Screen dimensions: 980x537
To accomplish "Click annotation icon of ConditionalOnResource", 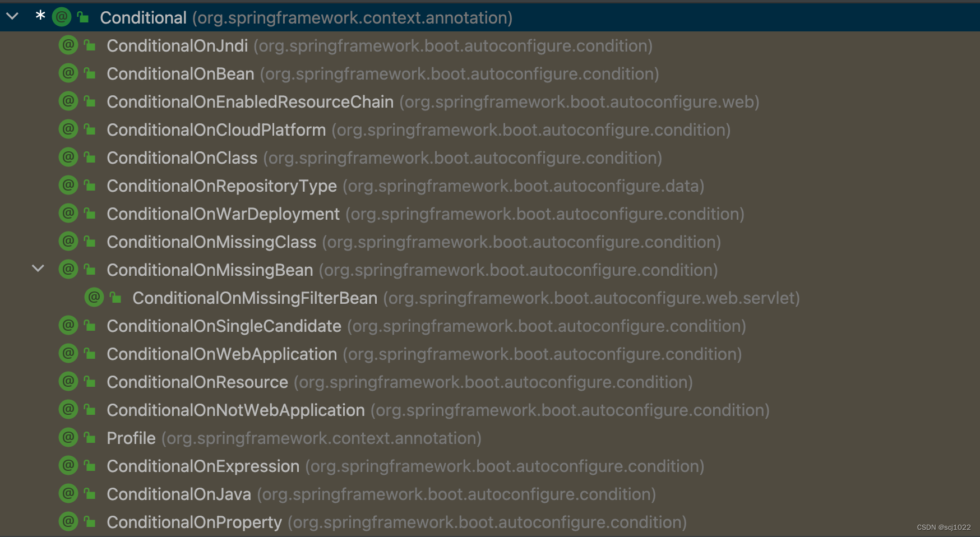I will [x=68, y=381].
